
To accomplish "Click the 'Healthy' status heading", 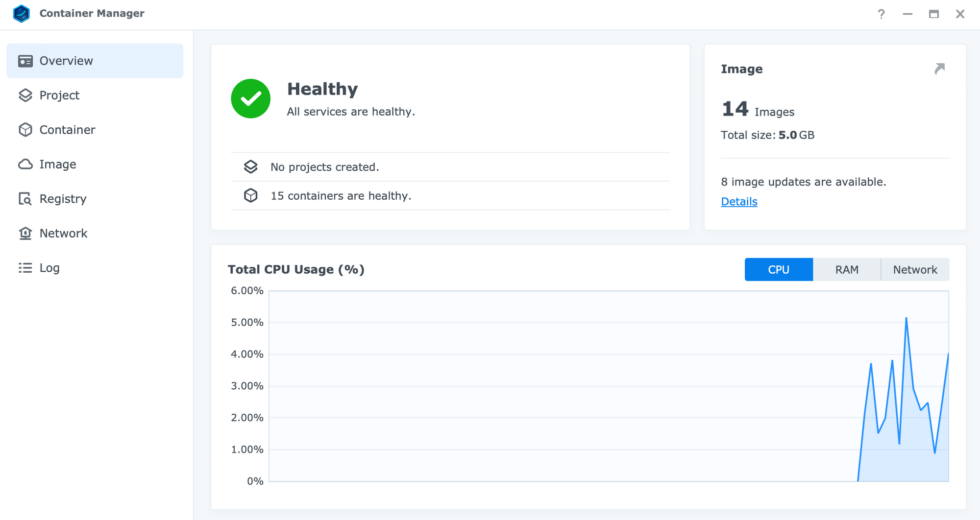I will click(x=322, y=89).
